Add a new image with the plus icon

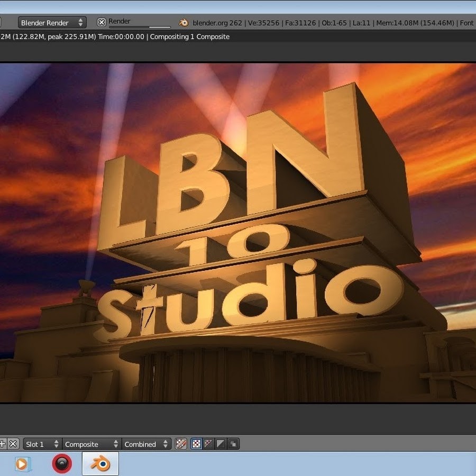pyautogui.click(x=2, y=444)
